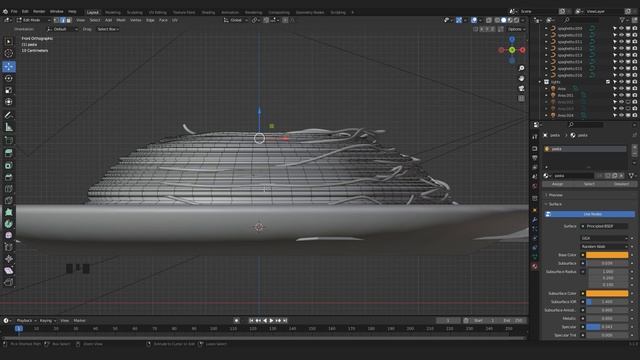Switch to wireframe viewport shading
This screenshot has width=640, height=360.
497,20
